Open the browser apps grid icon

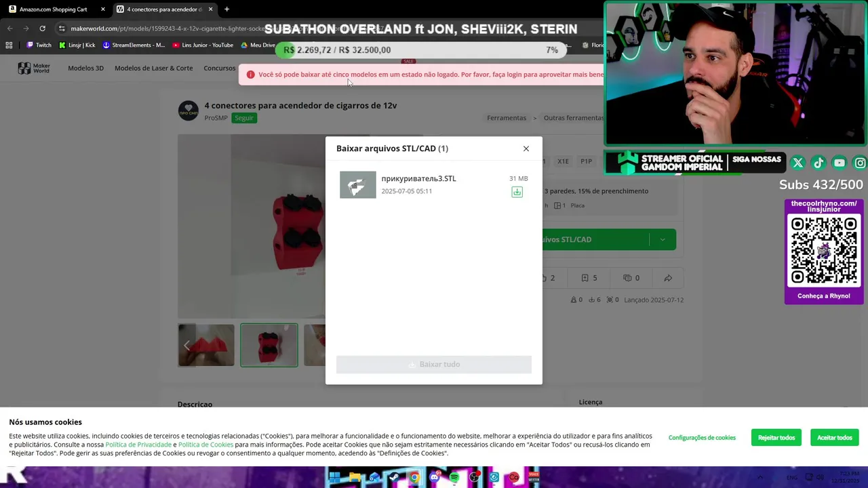[x=9, y=45]
